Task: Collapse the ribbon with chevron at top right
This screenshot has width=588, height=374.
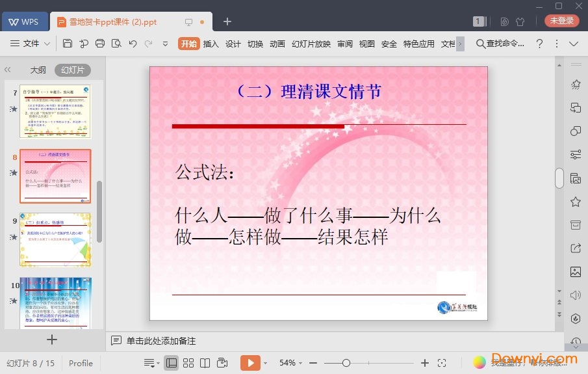Action: 573,44
